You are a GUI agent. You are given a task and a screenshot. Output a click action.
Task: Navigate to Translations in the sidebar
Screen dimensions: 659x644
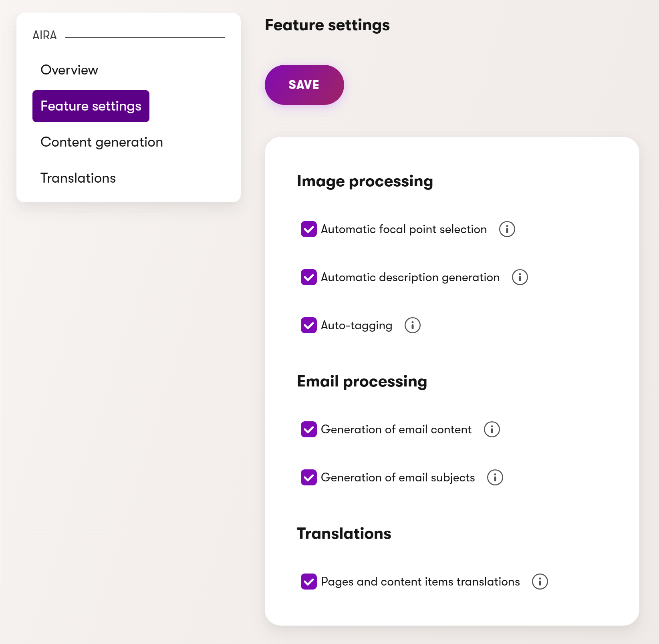click(78, 178)
